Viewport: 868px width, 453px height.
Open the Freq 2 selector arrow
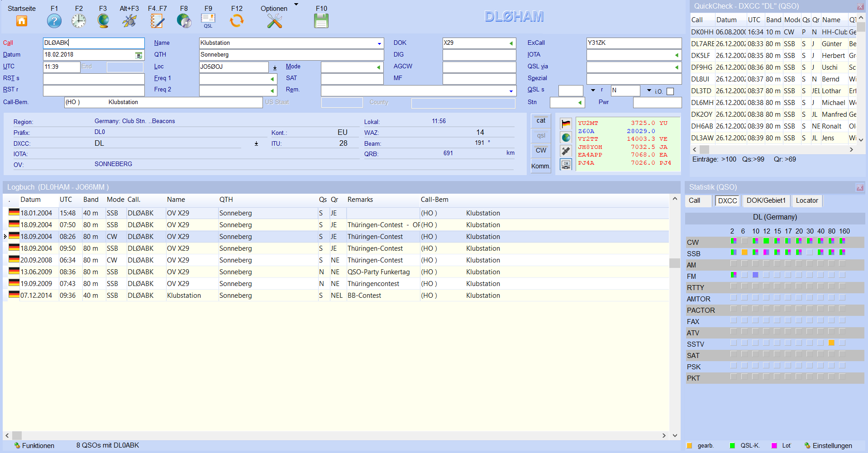(272, 91)
